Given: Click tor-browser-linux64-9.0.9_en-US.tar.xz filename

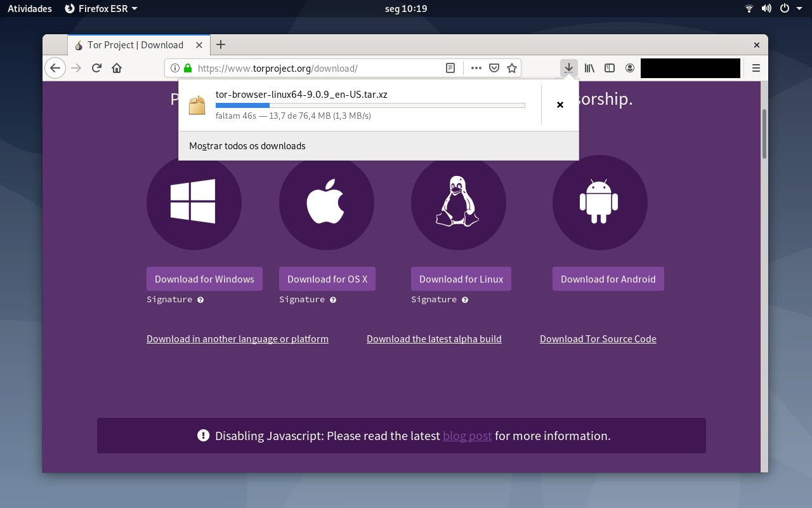Looking at the screenshot, I should 301,95.
